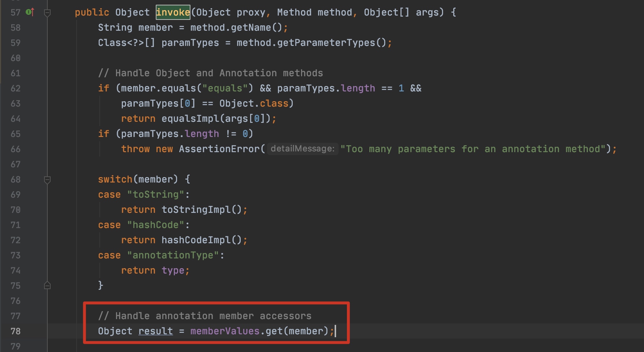
Task: Click the AssertionError class name
Action: click(x=219, y=149)
